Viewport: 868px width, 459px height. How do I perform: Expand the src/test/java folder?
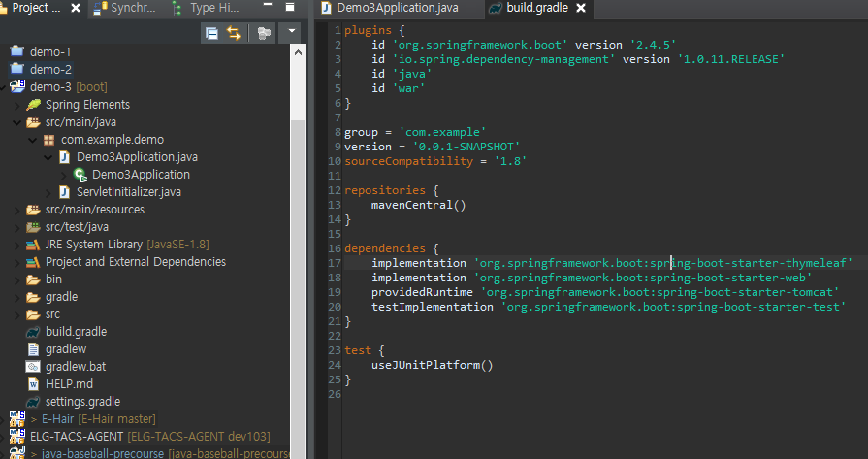point(16,228)
